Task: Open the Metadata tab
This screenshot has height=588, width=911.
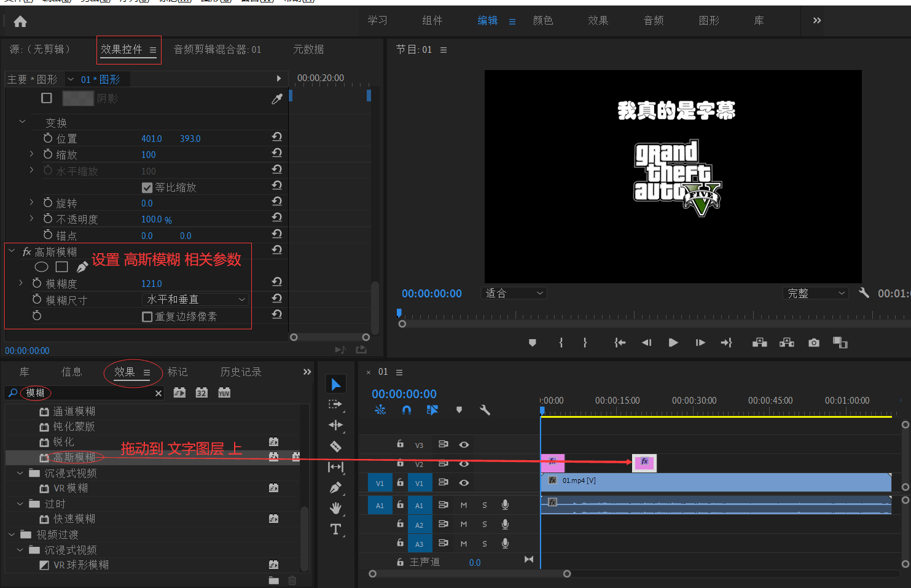Action: (x=308, y=50)
